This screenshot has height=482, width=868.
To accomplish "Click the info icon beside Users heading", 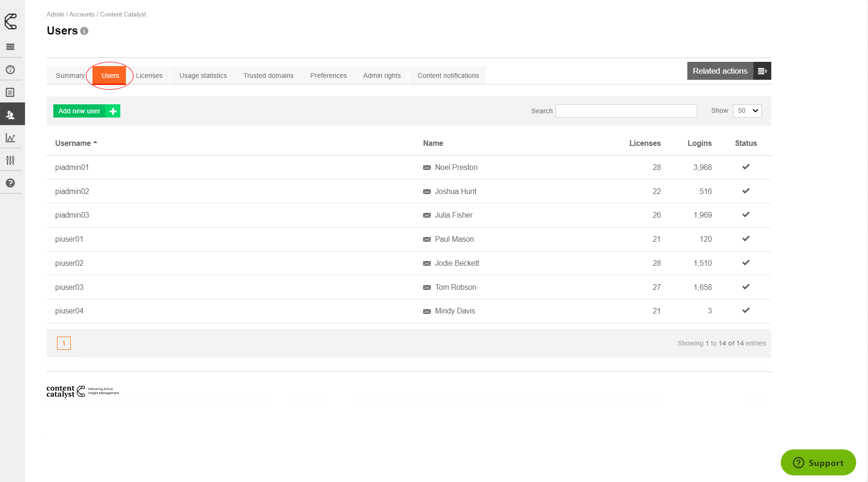I will coord(84,31).
